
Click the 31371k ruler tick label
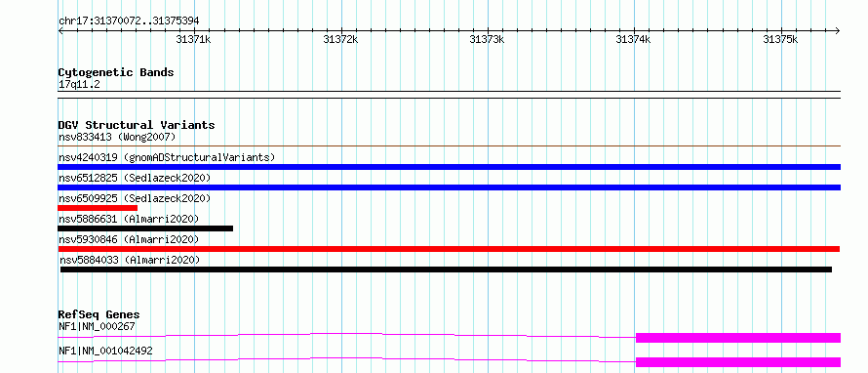[193, 39]
